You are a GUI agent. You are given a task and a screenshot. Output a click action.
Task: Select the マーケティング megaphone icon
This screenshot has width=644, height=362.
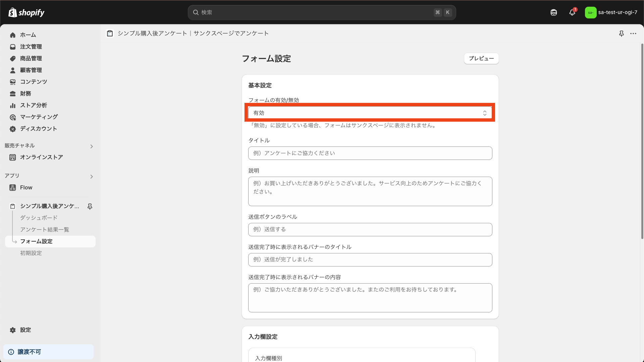coord(13,117)
